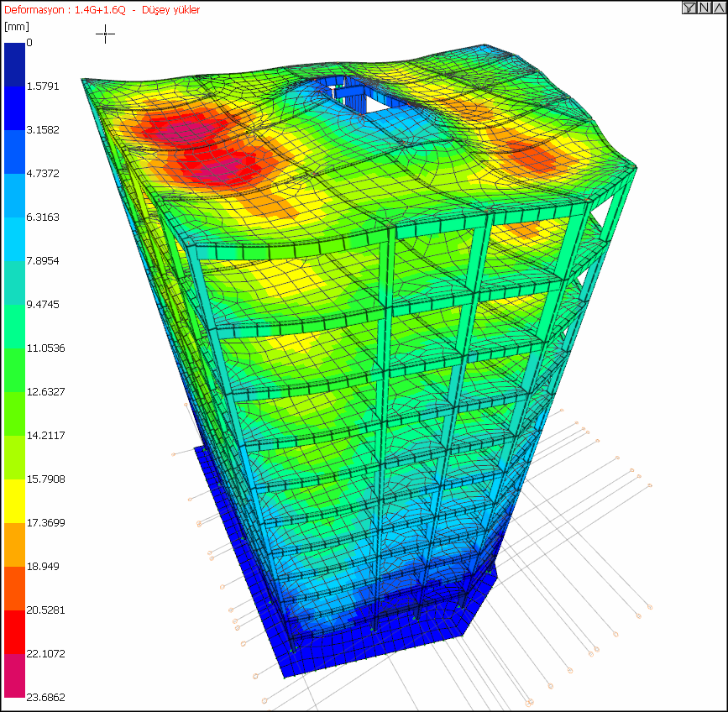This screenshot has width=728, height=712.
Task: Select the darkest blue legend swatch at 0
Action: click(x=14, y=64)
